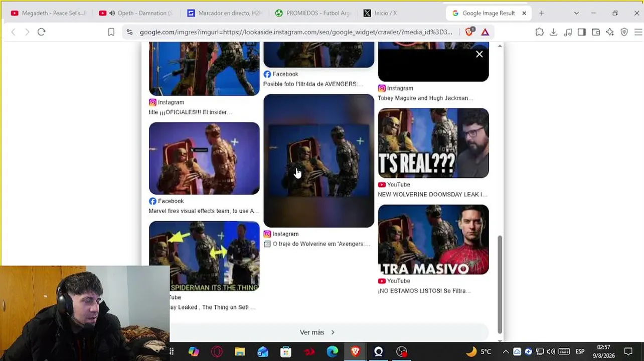The image size is (644, 361).
Task: Open thumbnail above 'title ¡¡¡OFICIALES!!!' caption
Action: point(204,69)
